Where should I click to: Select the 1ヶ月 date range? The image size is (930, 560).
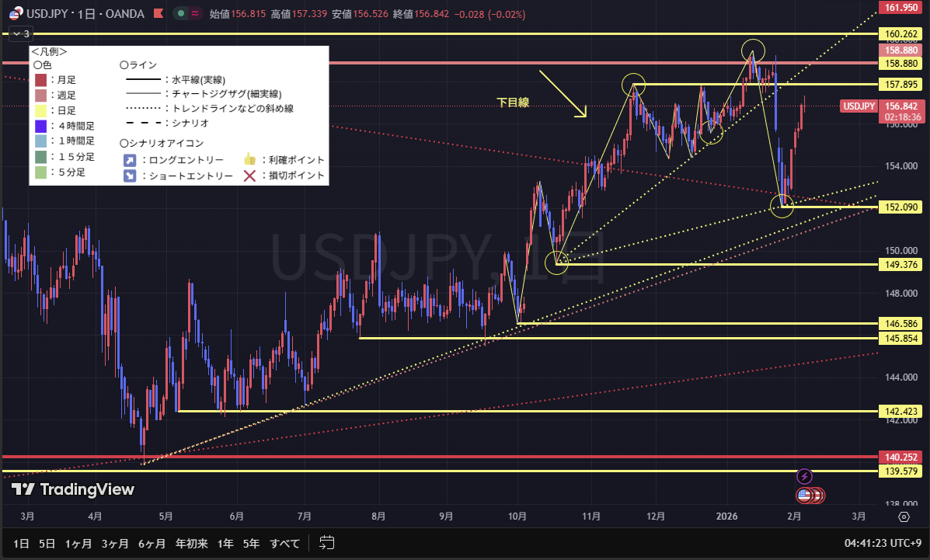[78, 543]
